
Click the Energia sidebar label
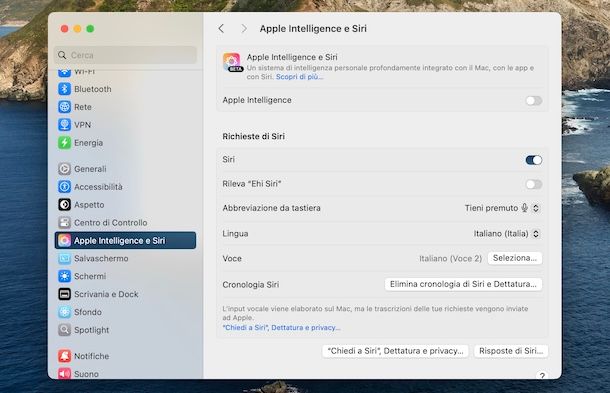[x=89, y=143]
